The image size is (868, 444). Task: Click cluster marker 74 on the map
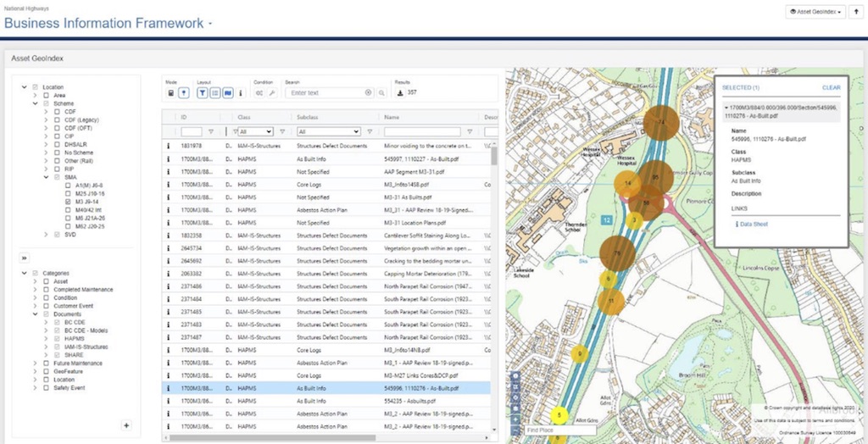661,122
